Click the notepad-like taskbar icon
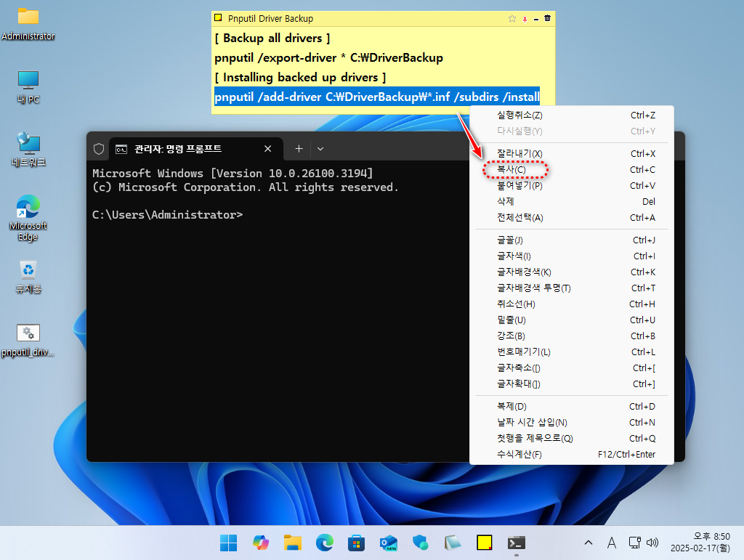The width and height of the screenshot is (744, 560). (x=452, y=543)
